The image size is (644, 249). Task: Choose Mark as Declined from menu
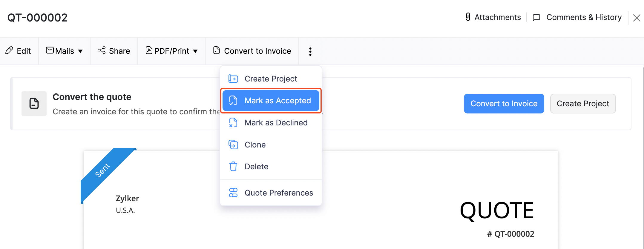(x=276, y=123)
